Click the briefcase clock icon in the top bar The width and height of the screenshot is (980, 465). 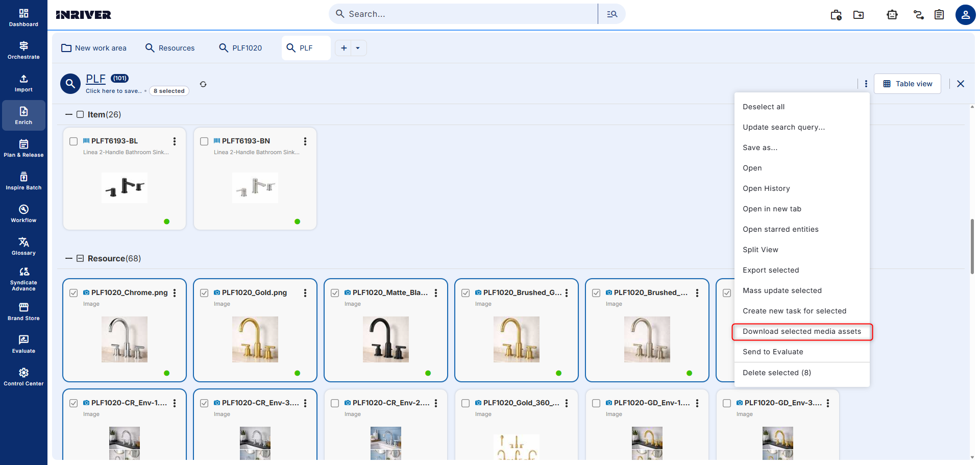pyautogui.click(x=836, y=15)
